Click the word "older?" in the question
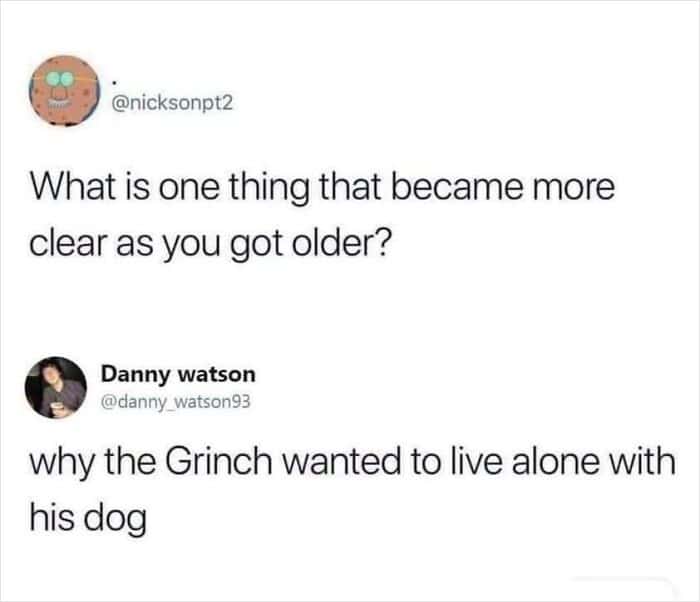The height and width of the screenshot is (602, 700). [342, 243]
